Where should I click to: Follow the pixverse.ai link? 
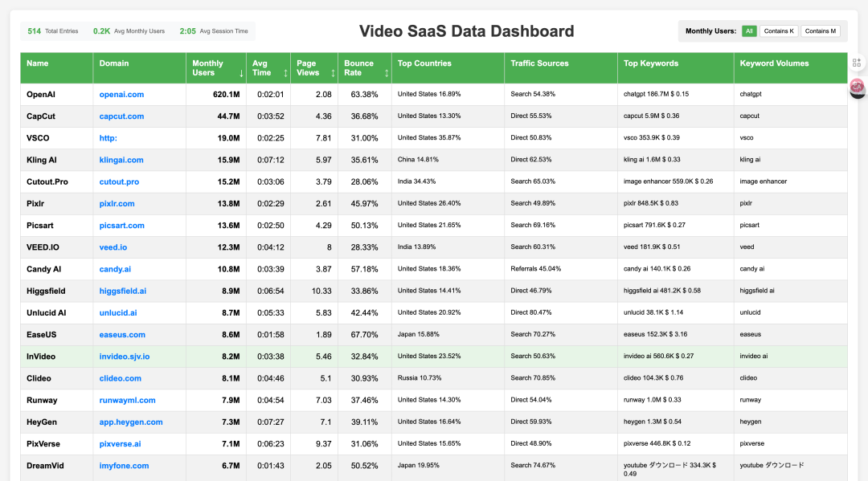pyautogui.click(x=120, y=444)
